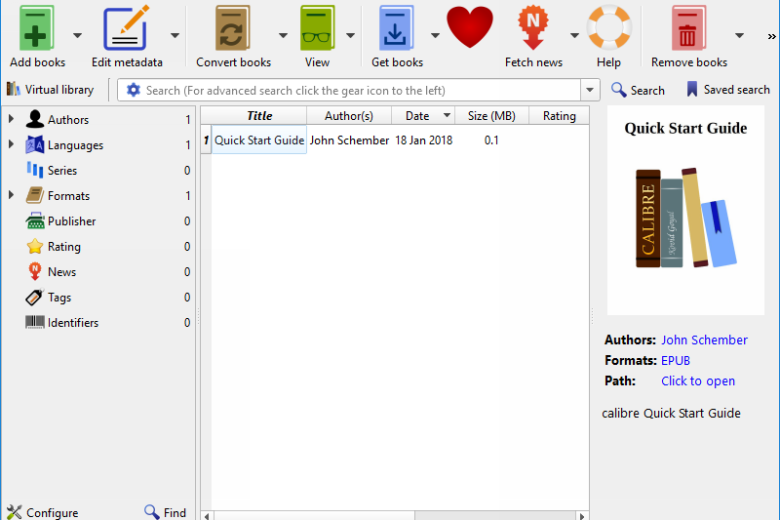Viewport: 780px width, 520px height.
Task: Click the Convert books icon
Action: tap(233, 29)
